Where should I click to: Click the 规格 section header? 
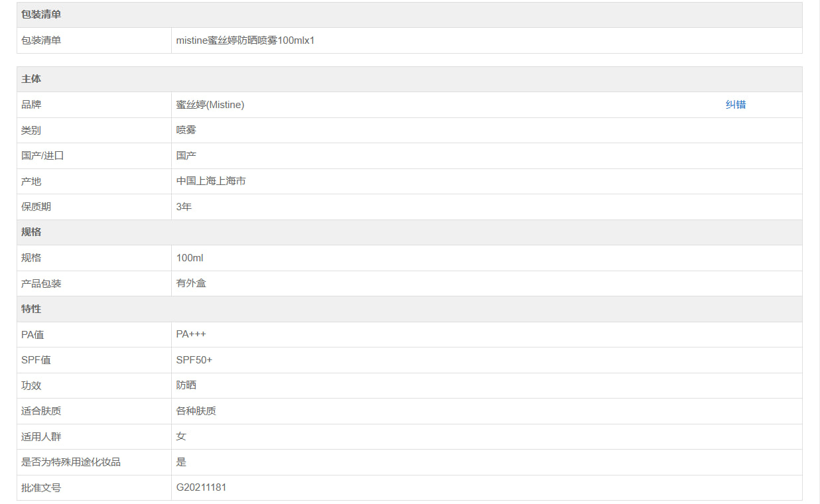pyautogui.click(x=31, y=232)
